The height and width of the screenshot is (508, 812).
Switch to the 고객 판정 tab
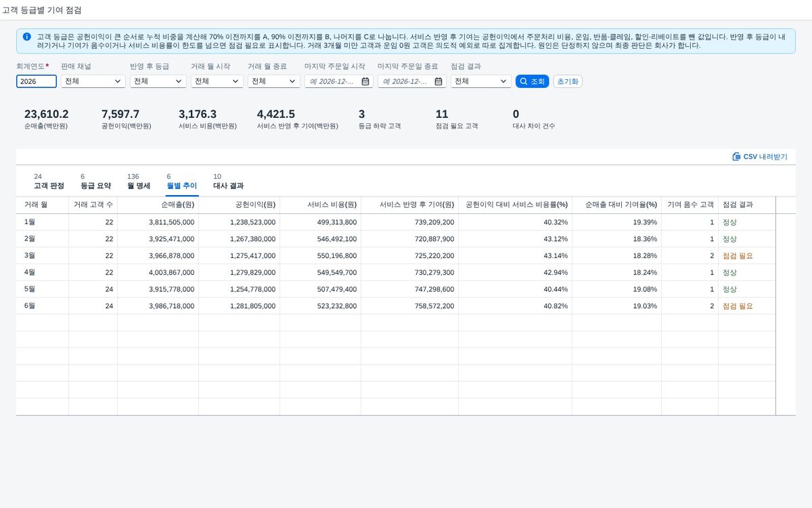[49, 182]
